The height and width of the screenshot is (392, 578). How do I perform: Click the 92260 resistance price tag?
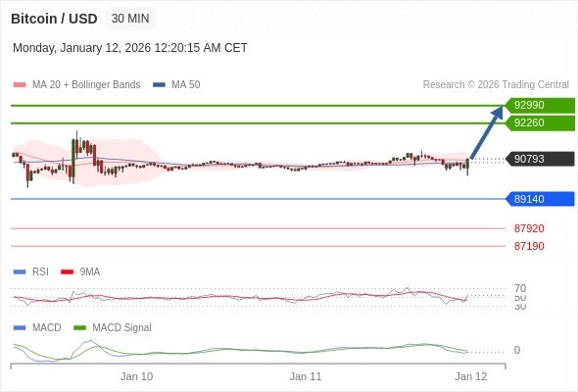pos(540,122)
